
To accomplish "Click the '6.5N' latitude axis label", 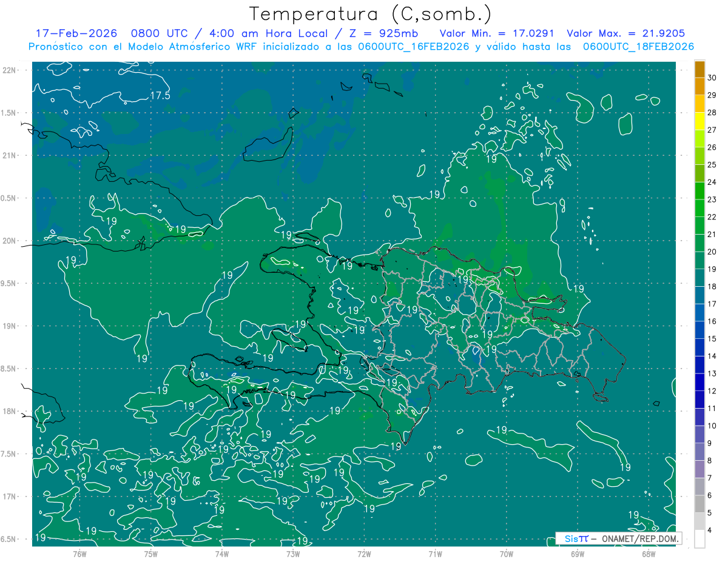I will click(9, 539).
